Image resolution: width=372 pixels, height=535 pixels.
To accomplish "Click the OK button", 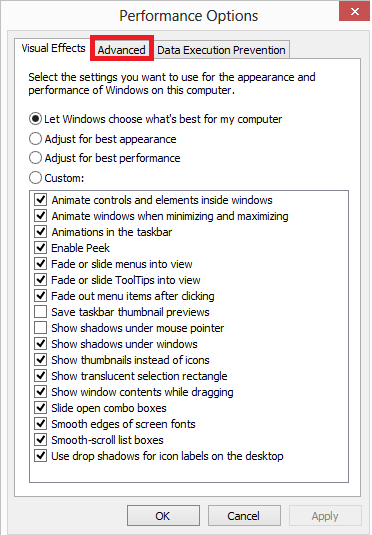I will [163, 516].
